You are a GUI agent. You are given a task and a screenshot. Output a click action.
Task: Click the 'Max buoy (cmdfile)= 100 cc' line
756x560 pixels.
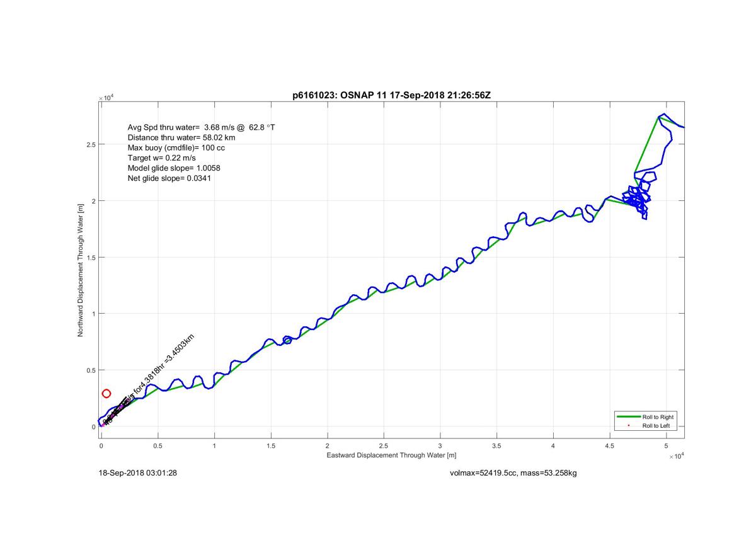(x=176, y=148)
